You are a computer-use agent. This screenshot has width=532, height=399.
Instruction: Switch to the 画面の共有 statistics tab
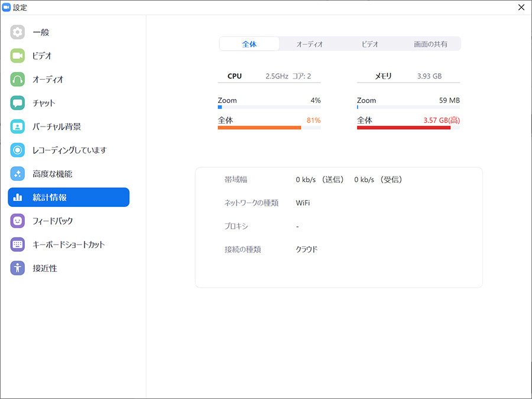[430, 44]
